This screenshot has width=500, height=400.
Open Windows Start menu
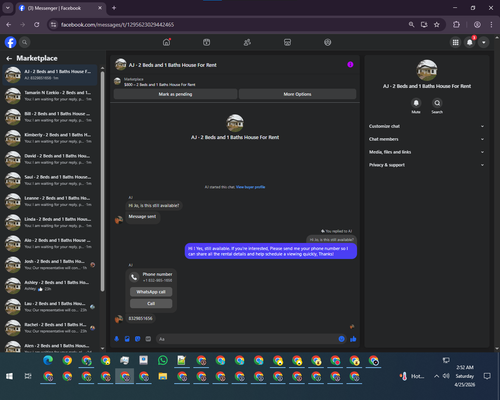[x=9, y=376]
